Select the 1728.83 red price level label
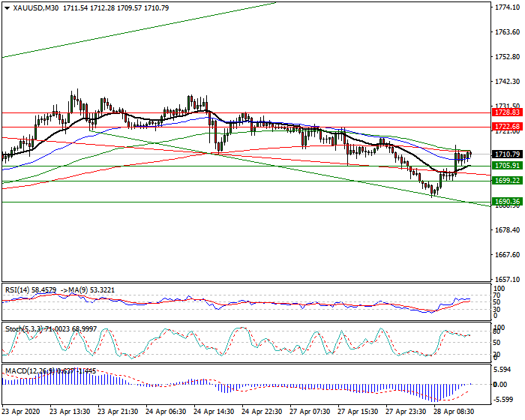Viewport: 525px width, 420px height. click(x=508, y=112)
